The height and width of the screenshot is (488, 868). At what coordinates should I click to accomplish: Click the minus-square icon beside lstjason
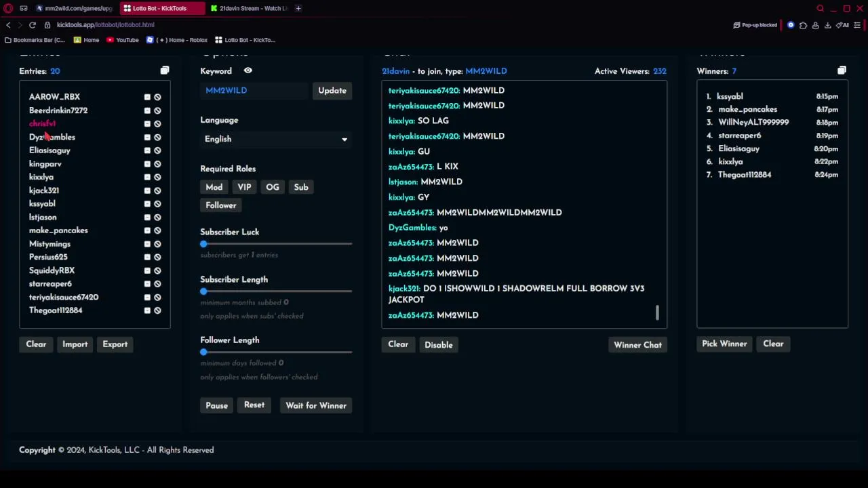click(x=147, y=218)
